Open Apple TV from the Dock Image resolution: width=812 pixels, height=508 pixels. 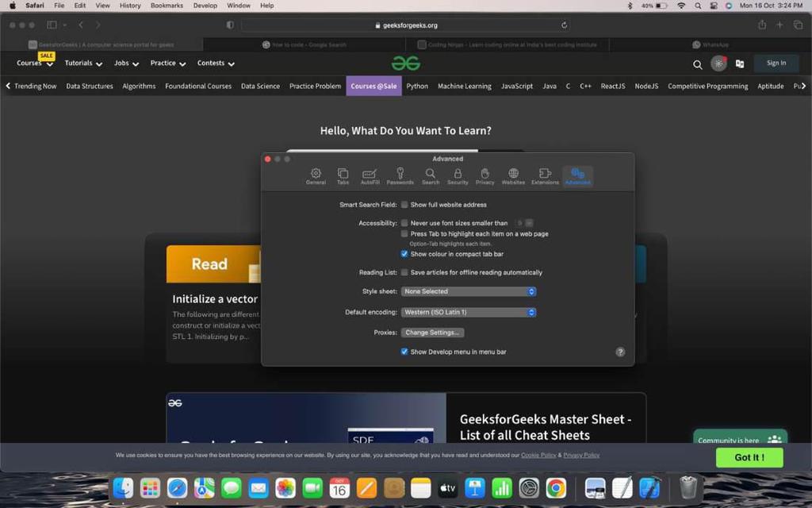pyautogui.click(x=447, y=488)
